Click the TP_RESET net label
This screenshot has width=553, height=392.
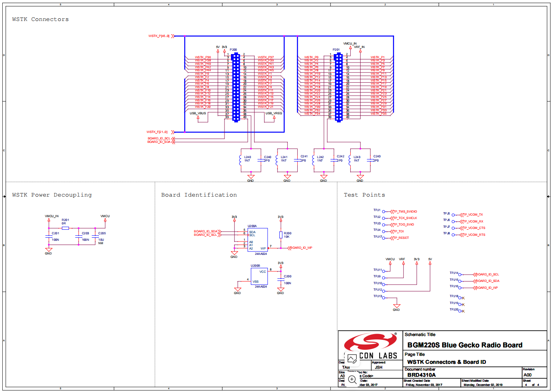coord(401,238)
